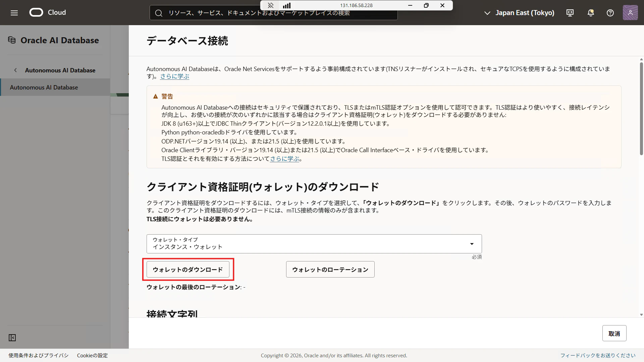Open the notifications bell

click(x=591, y=13)
